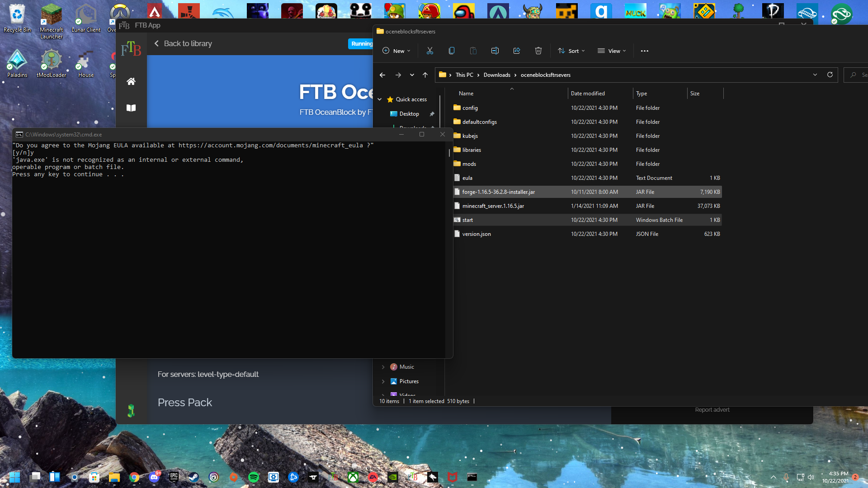Sort files by the Type column header
The width and height of the screenshot is (868, 488).
[642, 94]
